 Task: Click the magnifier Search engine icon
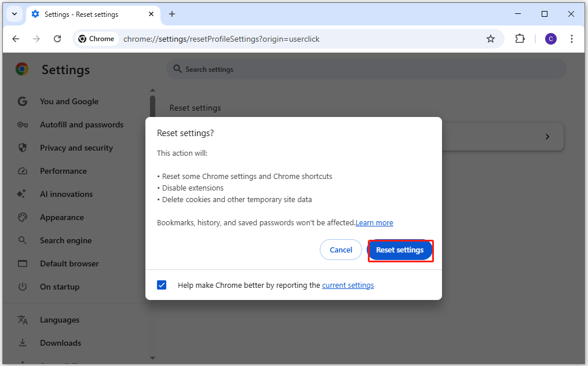pyautogui.click(x=23, y=240)
